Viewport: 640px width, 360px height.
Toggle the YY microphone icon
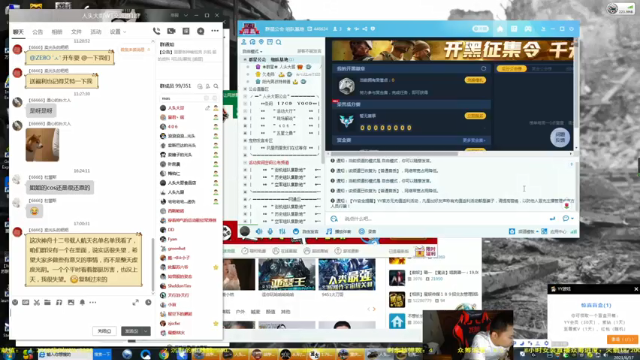click(270, 231)
